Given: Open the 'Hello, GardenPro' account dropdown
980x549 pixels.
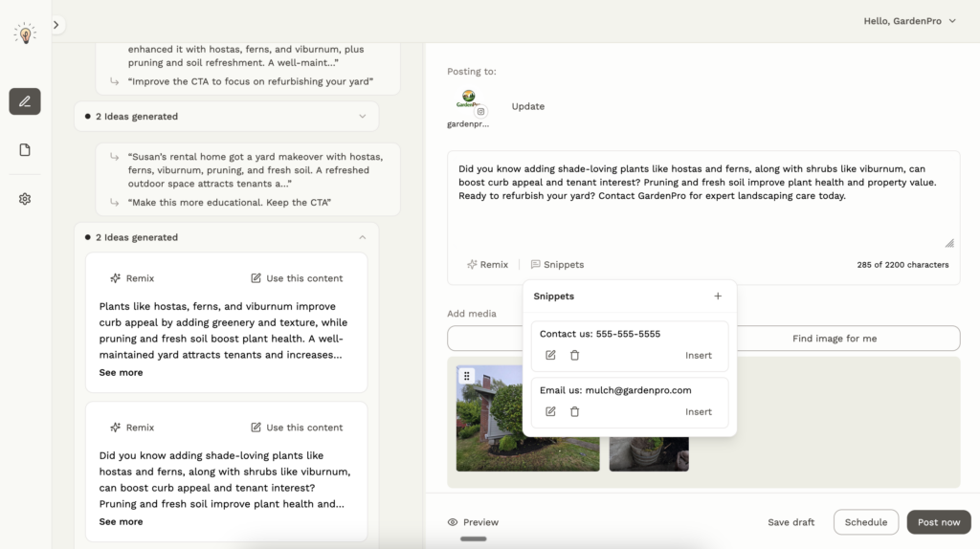Looking at the screenshot, I should pyautogui.click(x=909, y=21).
